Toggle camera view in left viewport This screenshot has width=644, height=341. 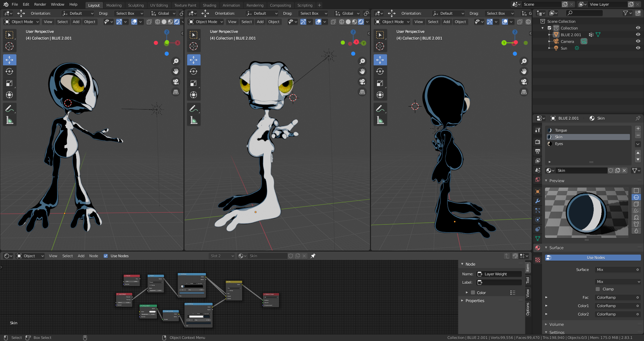[x=176, y=82]
